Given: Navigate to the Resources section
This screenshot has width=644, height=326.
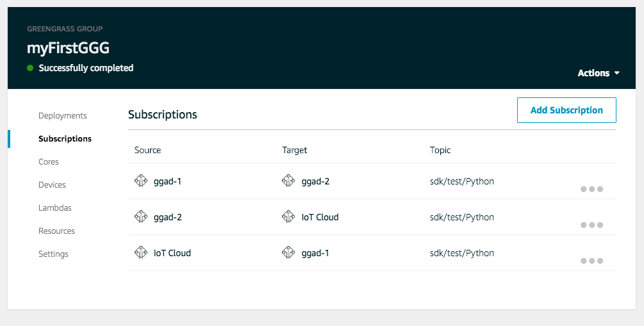Looking at the screenshot, I should [x=56, y=231].
